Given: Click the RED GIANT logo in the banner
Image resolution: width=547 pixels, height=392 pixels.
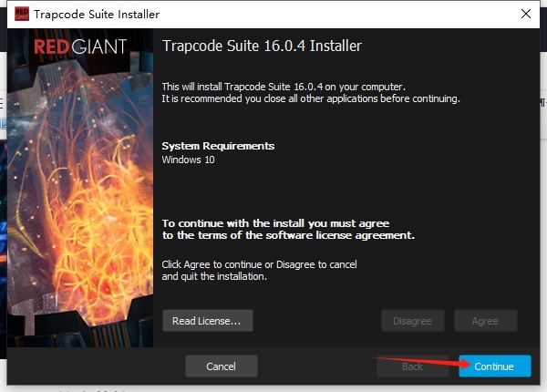Looking at the screenshot, I should 80,46.
